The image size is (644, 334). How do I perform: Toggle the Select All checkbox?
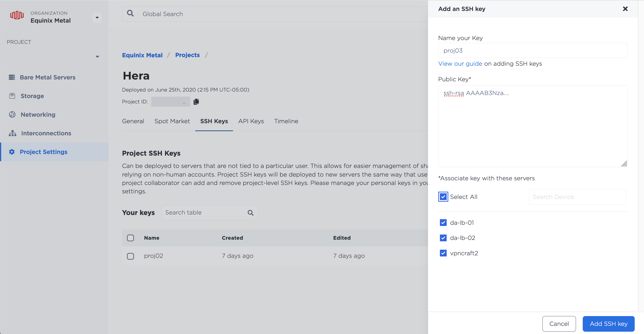443,197
